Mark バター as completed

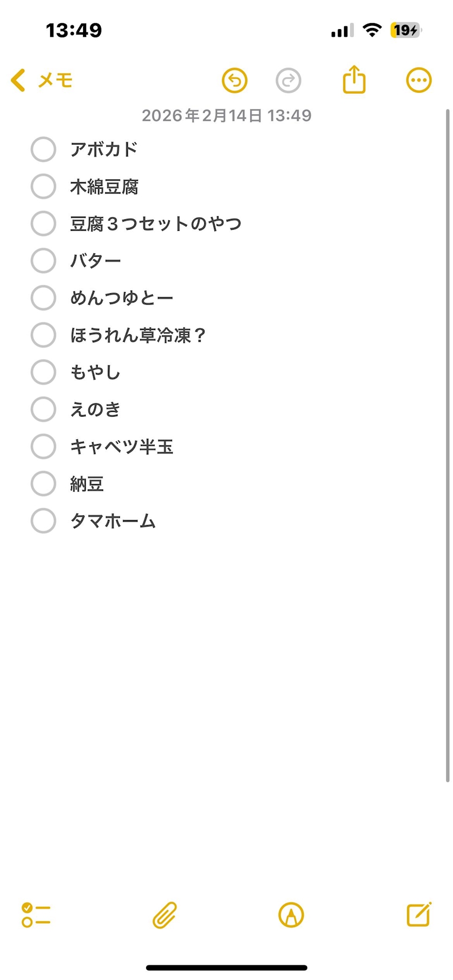click(x=43, y=261)
